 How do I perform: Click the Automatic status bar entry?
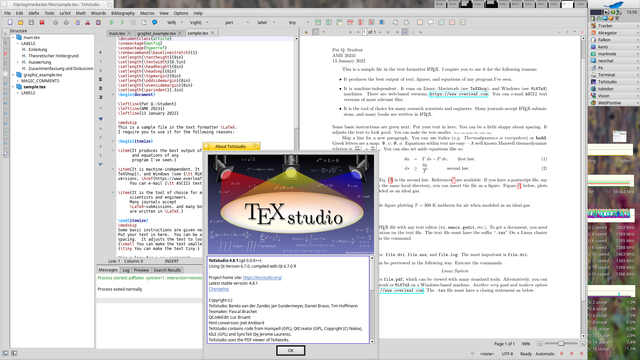(x=544, y=353)
